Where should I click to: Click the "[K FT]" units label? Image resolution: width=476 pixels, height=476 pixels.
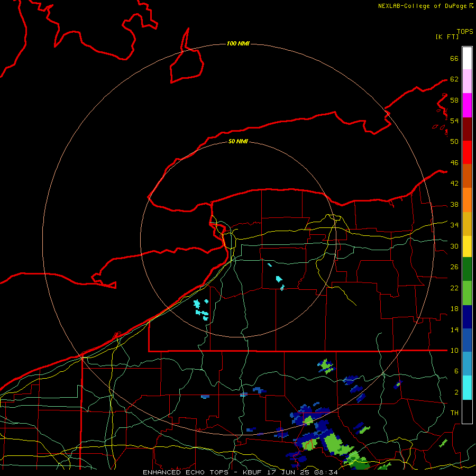click(x=447, y=36)
